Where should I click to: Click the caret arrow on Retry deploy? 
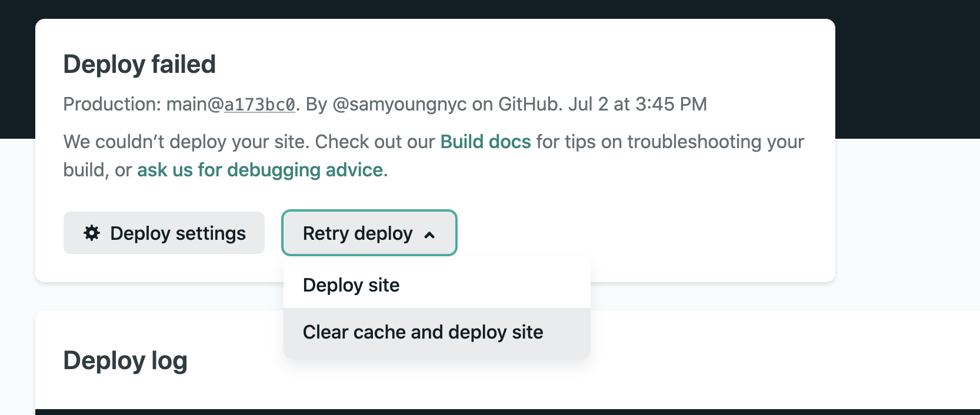click(x=430, y=235)
